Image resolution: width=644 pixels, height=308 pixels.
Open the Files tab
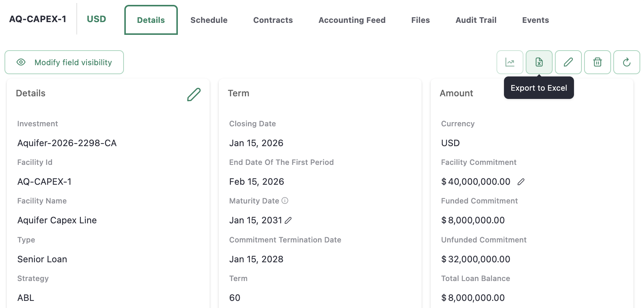tap(420, 20)
